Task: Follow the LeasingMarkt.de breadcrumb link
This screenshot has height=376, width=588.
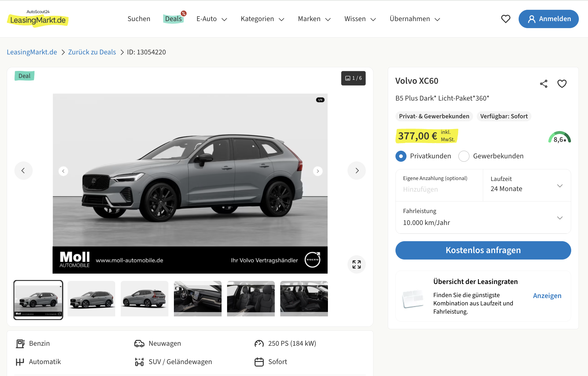Action: [x=32, y=52]
